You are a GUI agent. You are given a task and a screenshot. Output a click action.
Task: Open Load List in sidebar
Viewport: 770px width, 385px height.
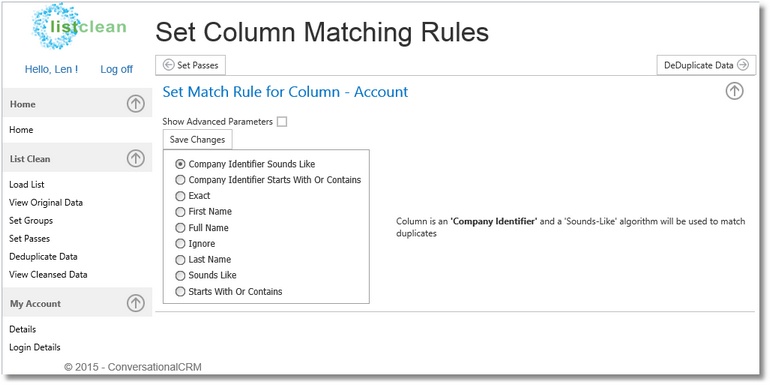[27, 185]
